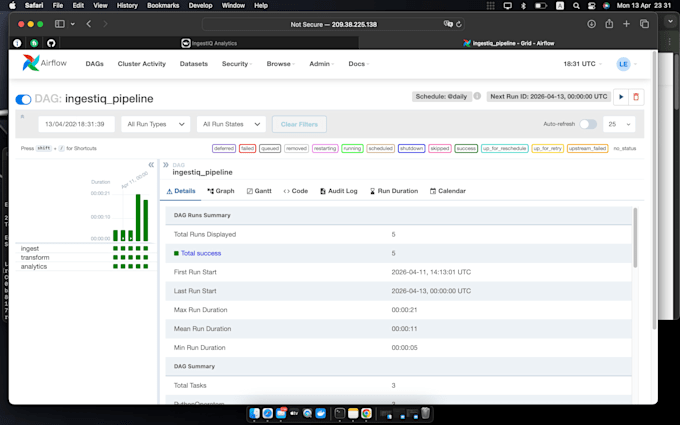Open the All Run States dropdown

point(231,124)
